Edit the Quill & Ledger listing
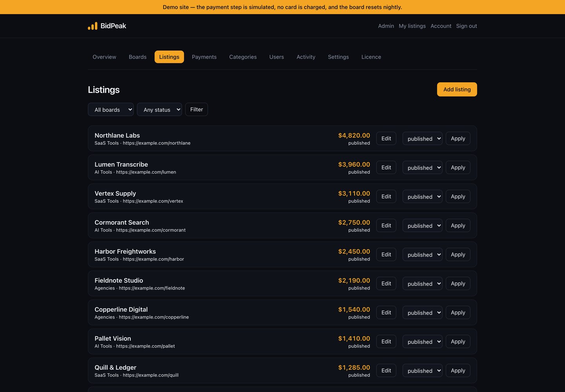 pyautogui.click(x=386, y=370)
